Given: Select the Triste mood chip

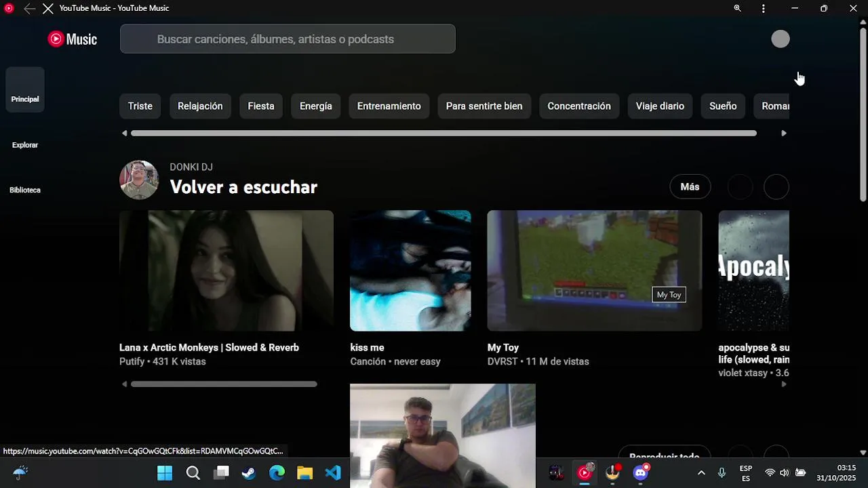Looking at the screenshot, I should pyautogui.click(x=140, y=106).
